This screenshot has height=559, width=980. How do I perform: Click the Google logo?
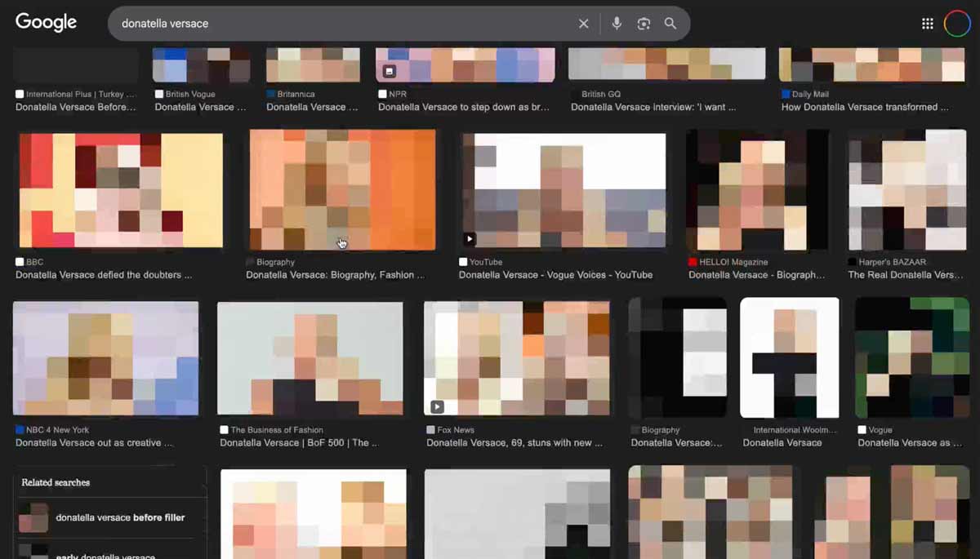tap(46, 23)
